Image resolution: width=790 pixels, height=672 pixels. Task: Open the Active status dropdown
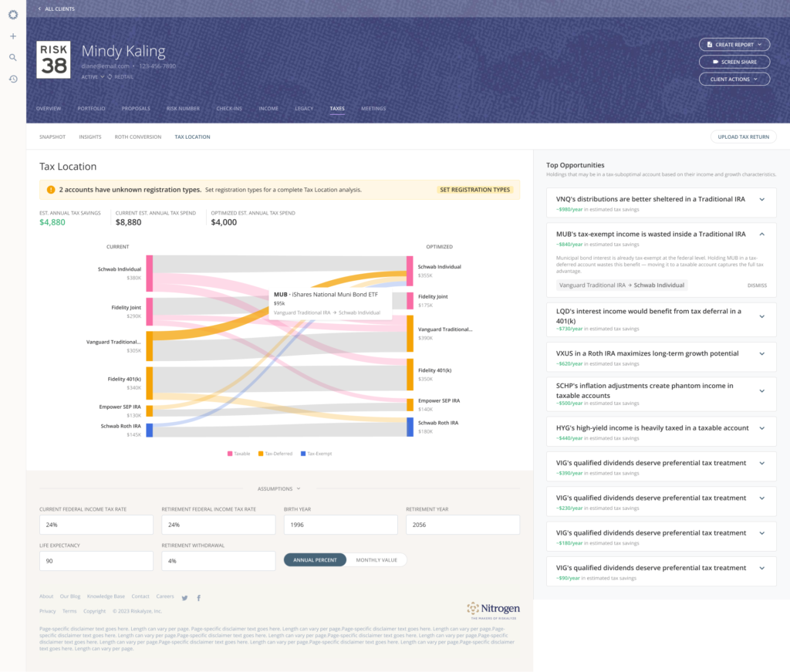(93, 77)
